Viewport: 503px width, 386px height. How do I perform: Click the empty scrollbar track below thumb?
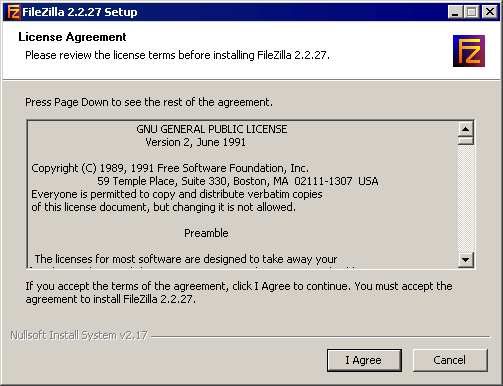coord(466,199)
